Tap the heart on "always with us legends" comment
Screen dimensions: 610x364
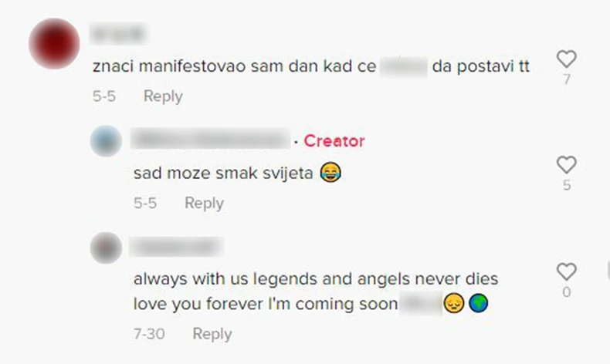[567, 271]
